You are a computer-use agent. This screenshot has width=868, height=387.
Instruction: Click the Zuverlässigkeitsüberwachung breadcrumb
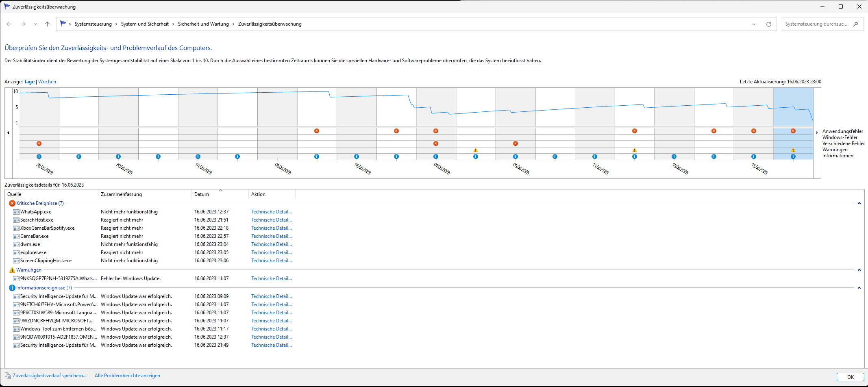(270, 24)
